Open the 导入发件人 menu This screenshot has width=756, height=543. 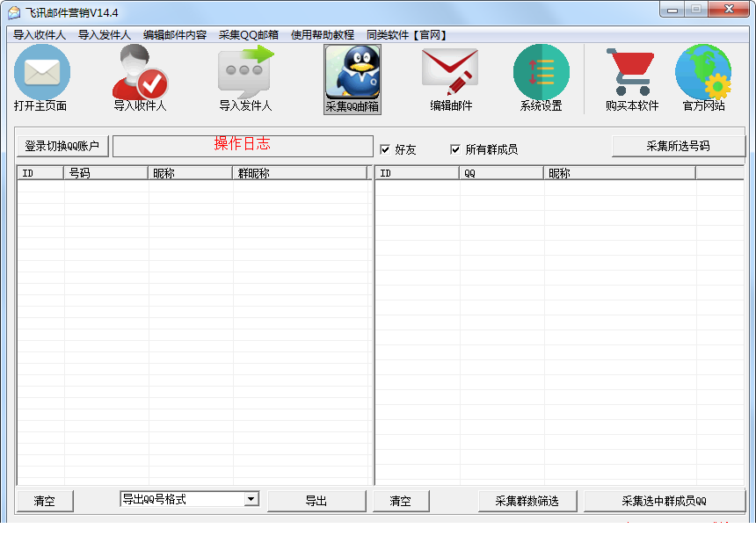pyautogui.click(x=104, y=34)
